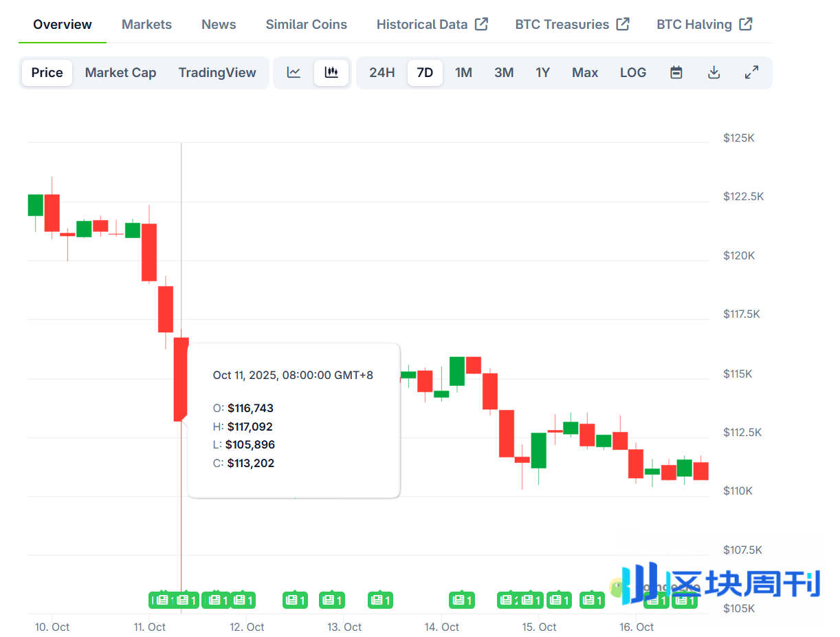Open news marker icon near 13. Oct
The image size is (840, 637).
[x=333, y=600]
